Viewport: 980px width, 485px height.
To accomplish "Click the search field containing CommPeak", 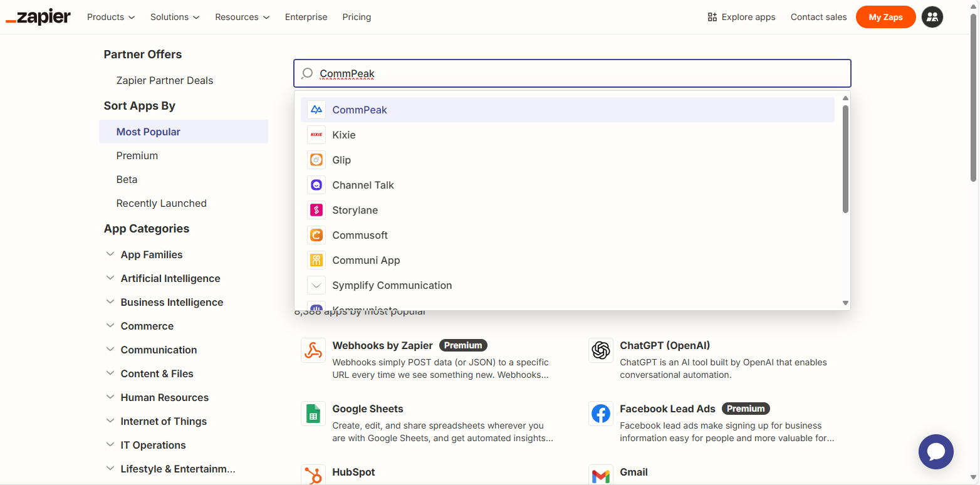I will tap(572, 73).
